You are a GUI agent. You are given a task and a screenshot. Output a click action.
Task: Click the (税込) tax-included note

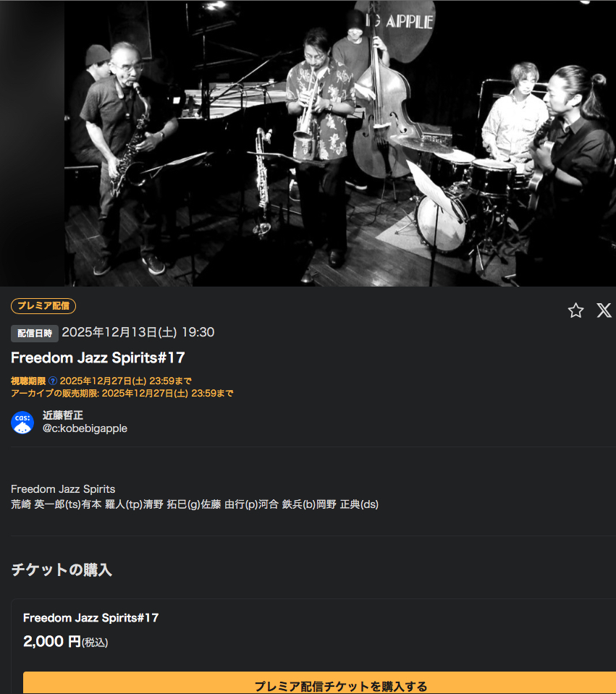click(95, 643)
